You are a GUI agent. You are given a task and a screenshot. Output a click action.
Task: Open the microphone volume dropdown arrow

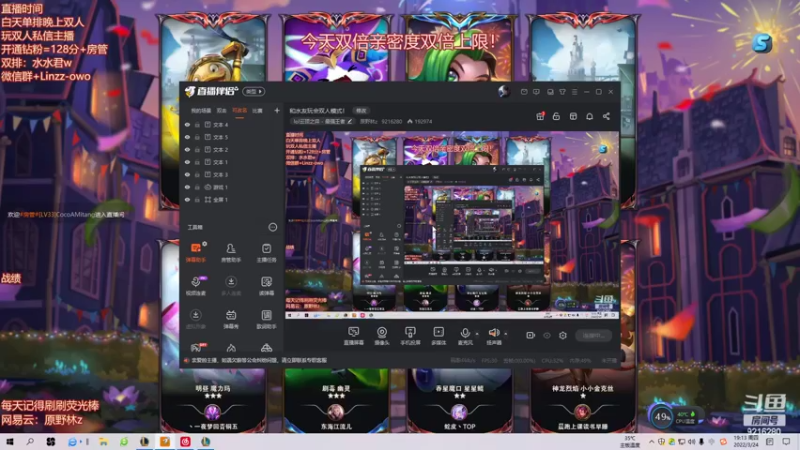477,334
